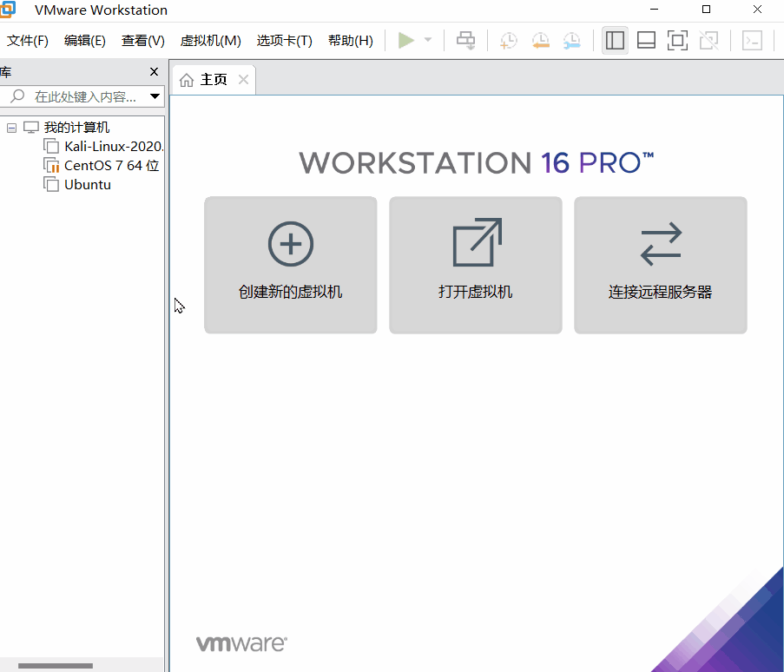This screenshot has height=672, width=784.
Task: Select 我的计算机 in the library
Action: click(x=76, y=128)
